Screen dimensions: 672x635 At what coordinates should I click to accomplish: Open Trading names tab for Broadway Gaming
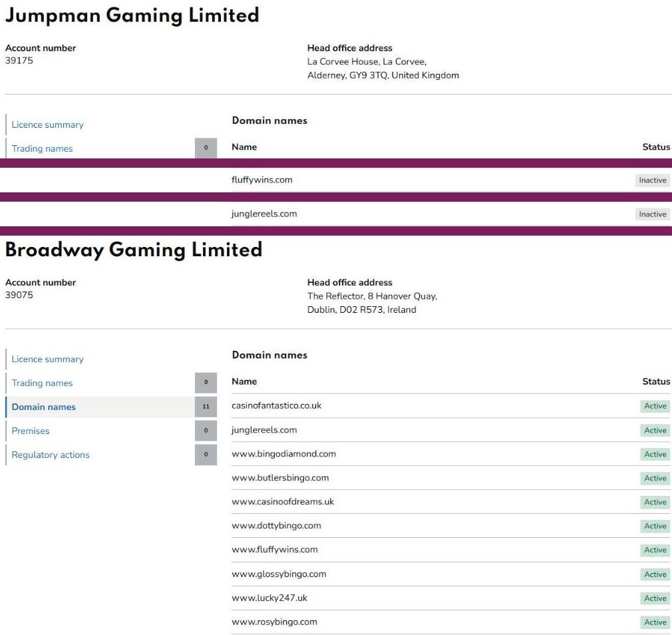[x=42, y=383]
